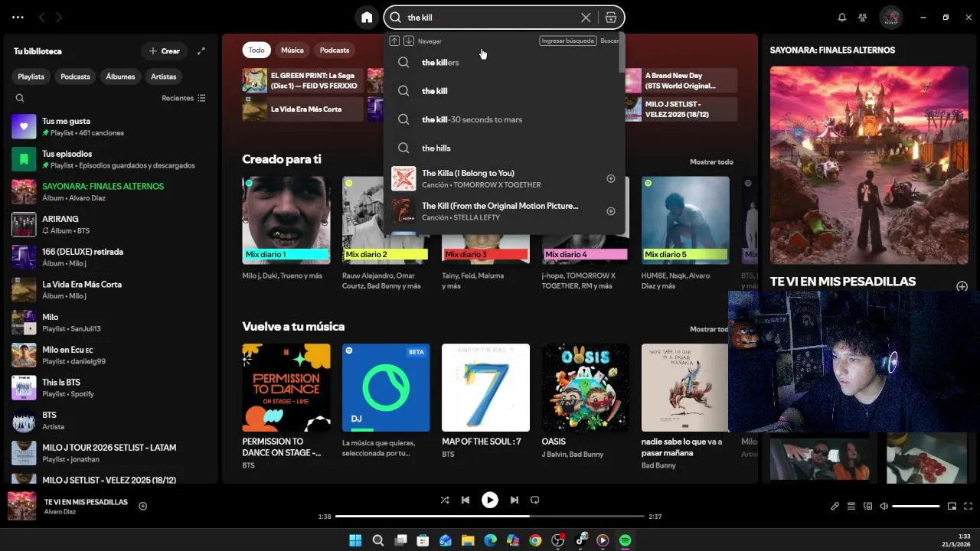Open This Is BTS playlist

(x=110, y=388)
